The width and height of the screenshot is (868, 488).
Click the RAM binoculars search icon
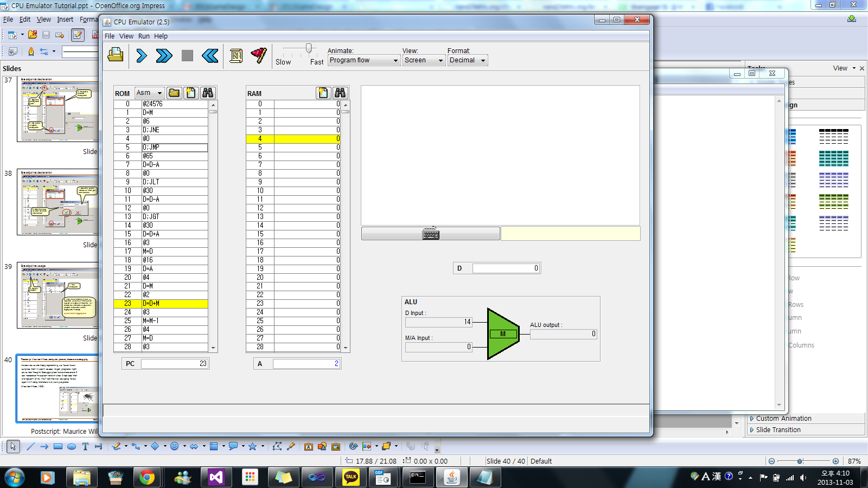(340, 93)
